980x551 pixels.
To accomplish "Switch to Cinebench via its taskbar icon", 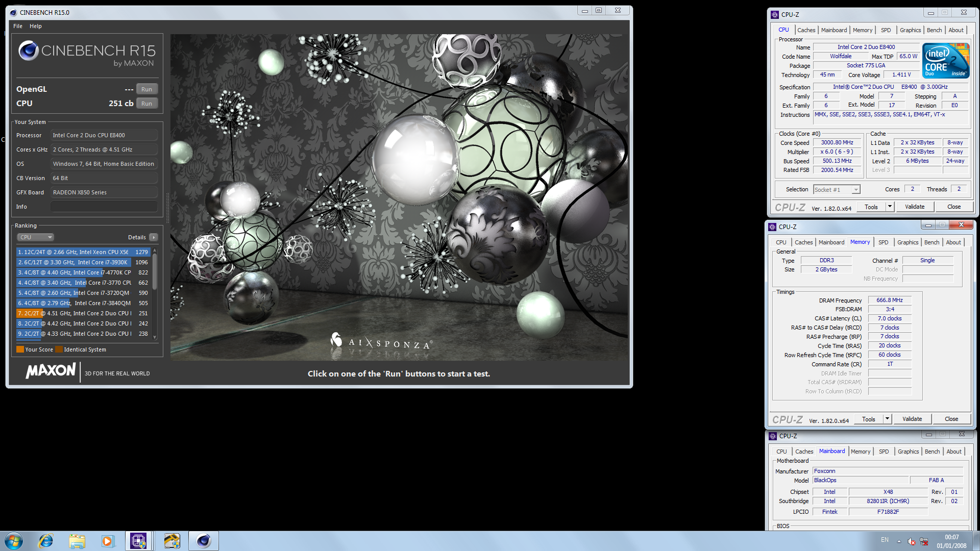I will coord(204,541).
